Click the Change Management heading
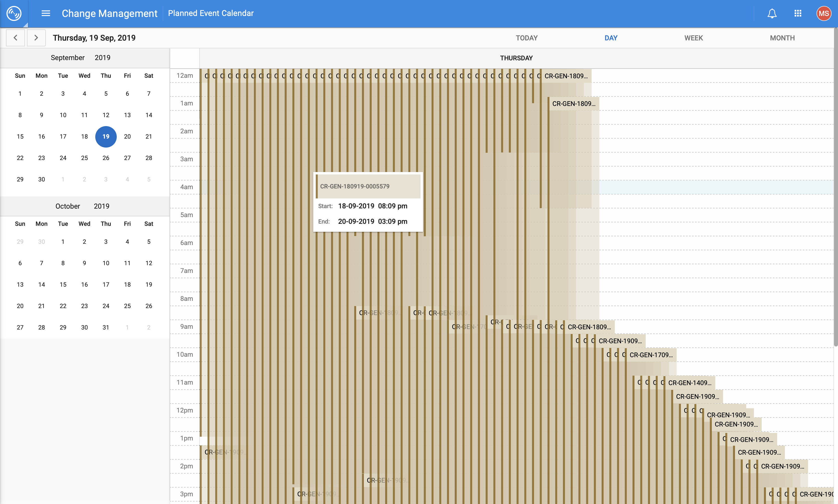This screenshot has width=838, height=504. click(x=109, y=13)
